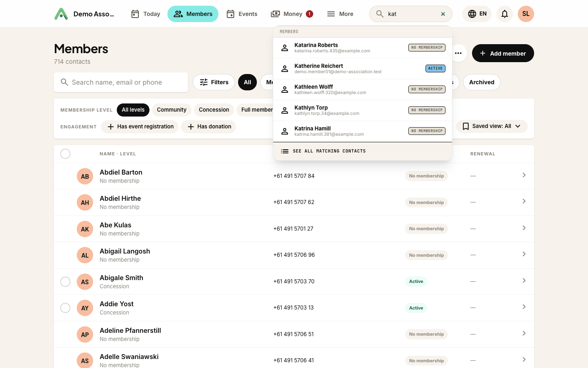This screenshot has width=588, height=368.
Task: Expand Addie Yost row chevron
Action: [x=524, y=307]
